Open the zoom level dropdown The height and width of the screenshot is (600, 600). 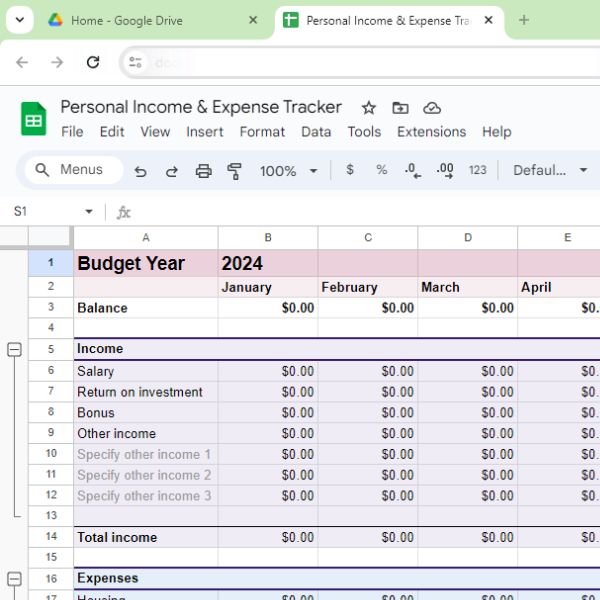tap(288, 171)
